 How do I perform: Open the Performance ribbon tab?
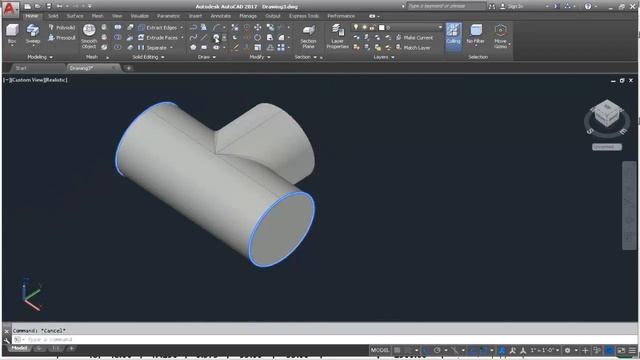click(x=341, y=16)
